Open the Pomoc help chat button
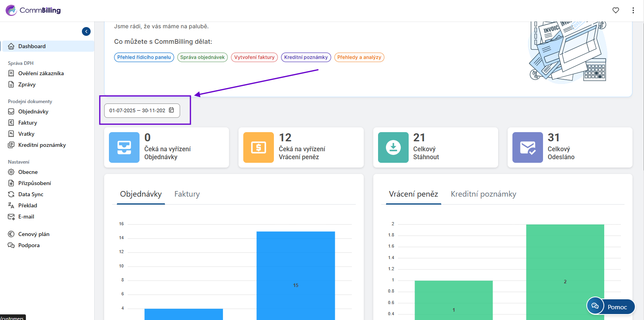The width and height of the screenshot is (644, 320). [611, 306]
